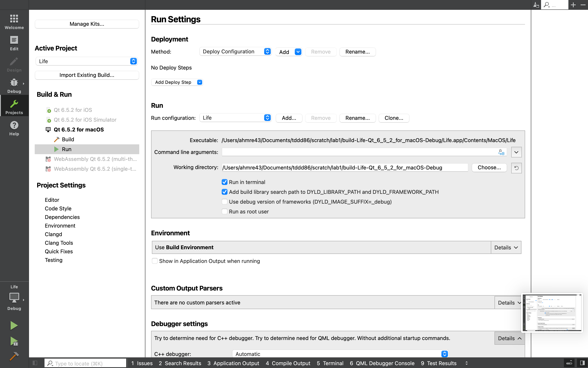588x368 pixels.
Task: Open Terminal pane
Action: pyautogui.click(x=330, y=363)
